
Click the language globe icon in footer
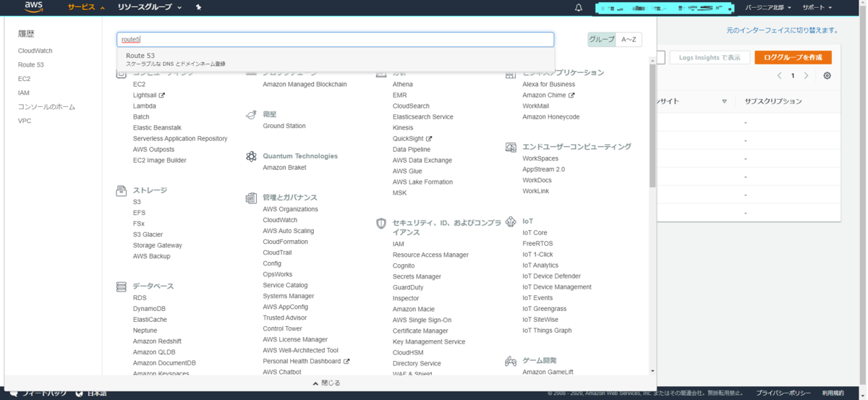click(78, 393)
